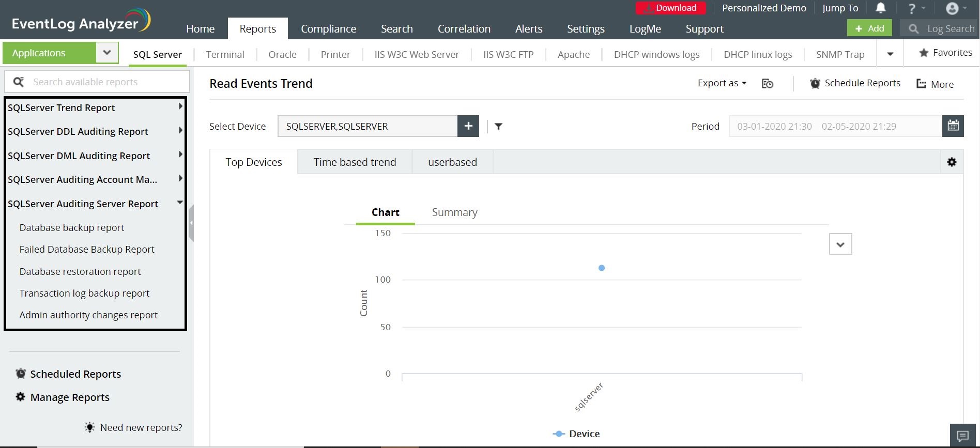Select the Apache log source tab
The image size is (980, 448).
pyautogui.click(x=573, y=54)
